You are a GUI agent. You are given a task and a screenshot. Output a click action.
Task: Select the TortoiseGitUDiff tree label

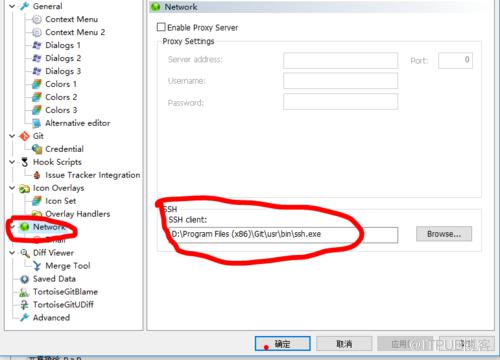[63, 305]
